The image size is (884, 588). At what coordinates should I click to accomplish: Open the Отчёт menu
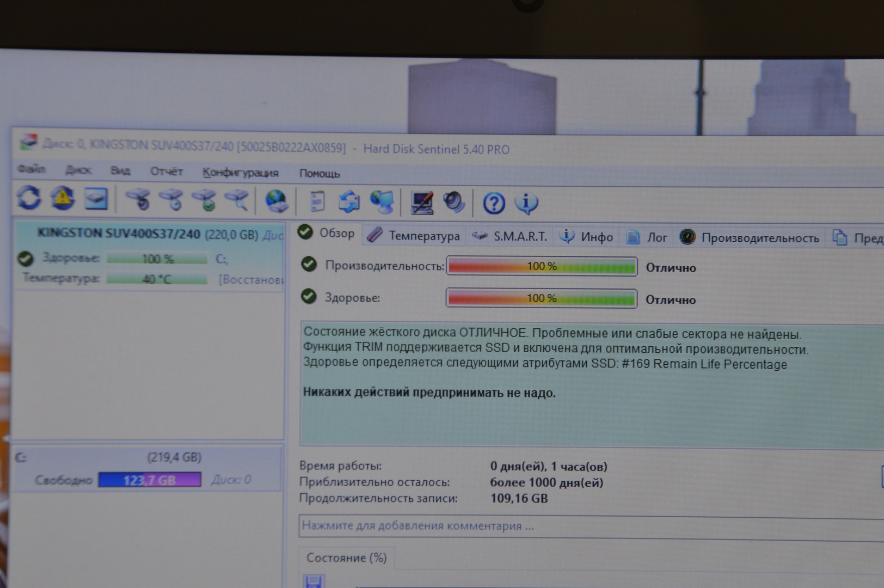[166, 171]
